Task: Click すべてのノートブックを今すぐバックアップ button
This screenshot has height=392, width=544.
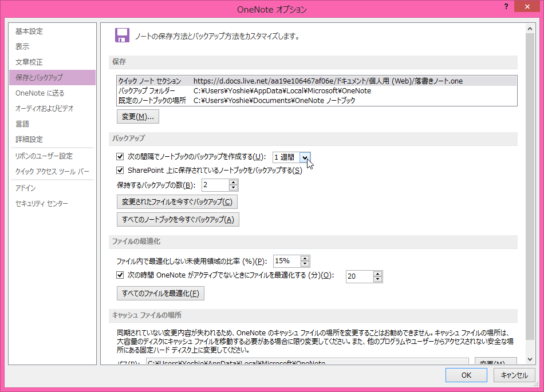Action: (x=178, y=219)
